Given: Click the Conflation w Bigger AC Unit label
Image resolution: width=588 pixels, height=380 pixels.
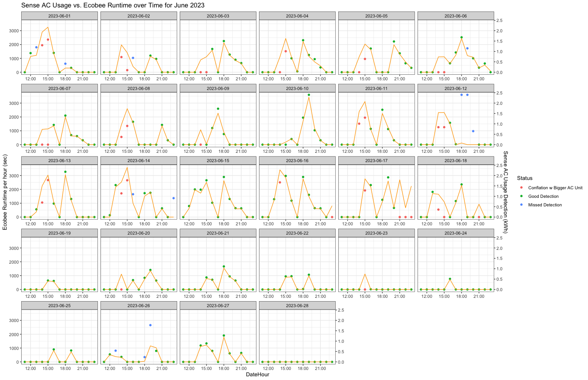Looking at the screenshot, I should (555, 188).
